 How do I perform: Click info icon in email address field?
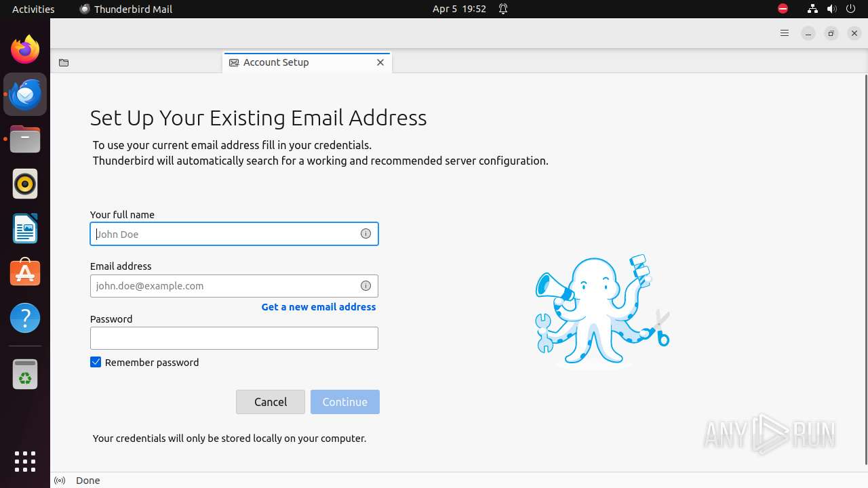366,286
